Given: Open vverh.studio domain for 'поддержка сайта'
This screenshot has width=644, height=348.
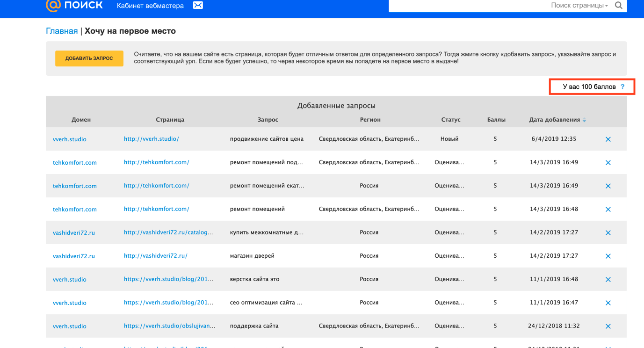Looking at the screenshot, I should (x=70, y=326).
